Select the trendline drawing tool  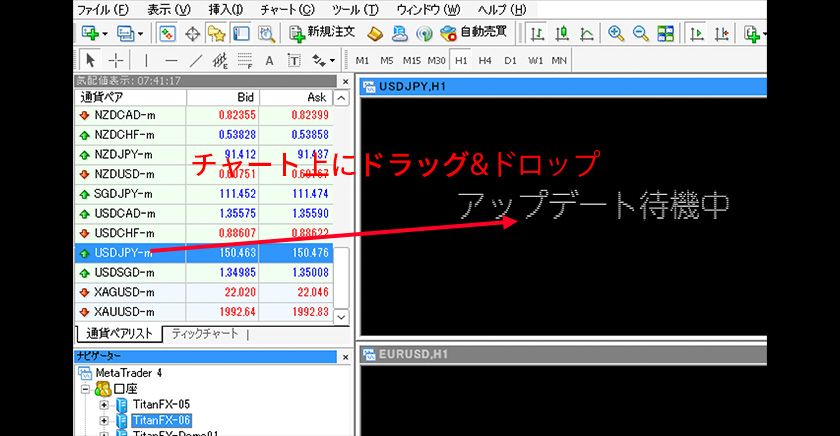coord(196,60)
